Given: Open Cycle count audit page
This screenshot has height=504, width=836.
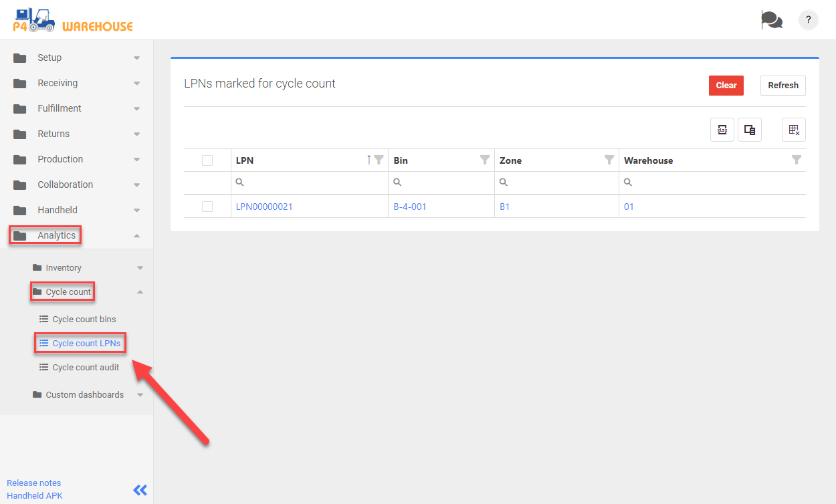Looking at the screenshot, I should 86,367.
